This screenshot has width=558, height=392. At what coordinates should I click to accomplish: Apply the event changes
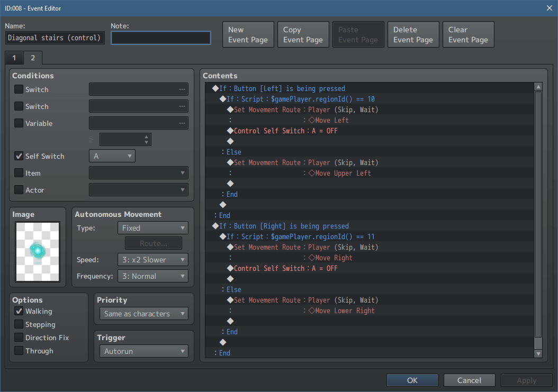click(x=526, y=380)
